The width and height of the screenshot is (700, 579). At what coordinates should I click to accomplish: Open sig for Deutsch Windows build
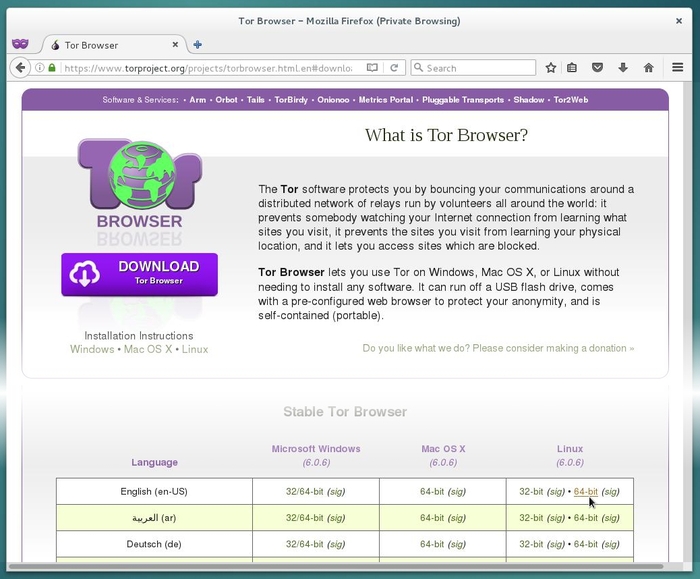pyautogui.click(x=336, y=544)
